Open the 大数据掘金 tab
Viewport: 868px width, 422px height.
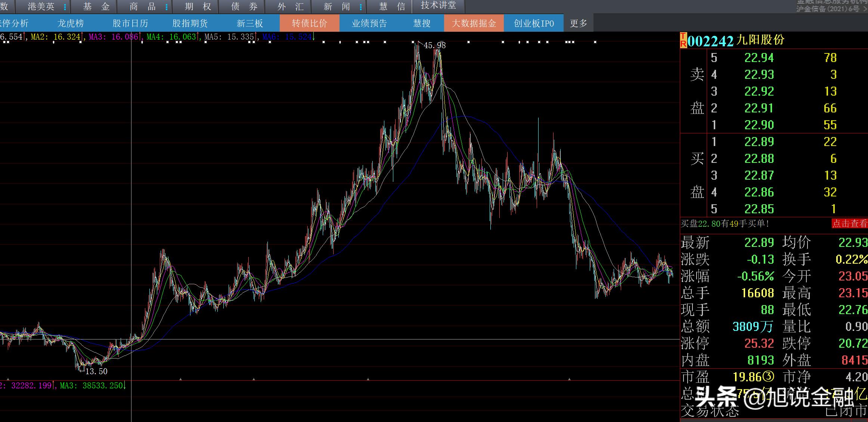click(x=474, y=23)
